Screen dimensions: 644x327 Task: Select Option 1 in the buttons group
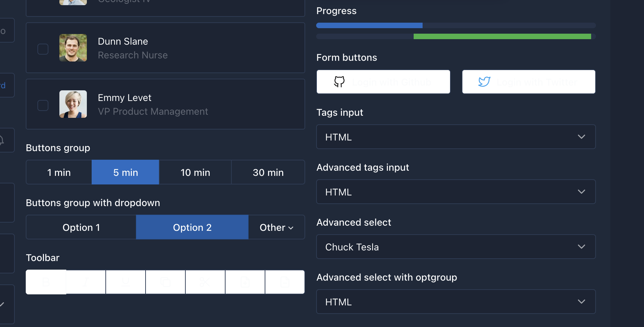[81, 227]
